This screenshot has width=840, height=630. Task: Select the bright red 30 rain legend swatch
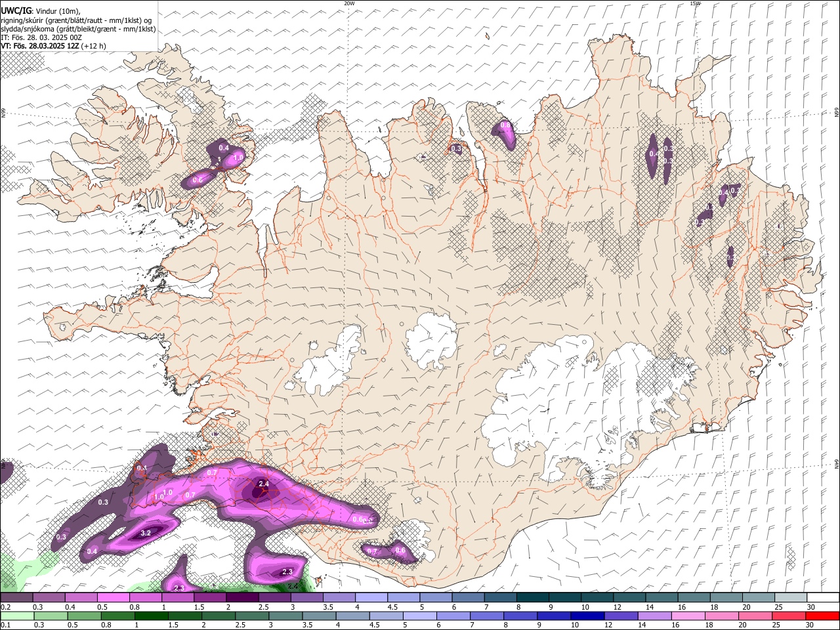click(x=822, y=616)
